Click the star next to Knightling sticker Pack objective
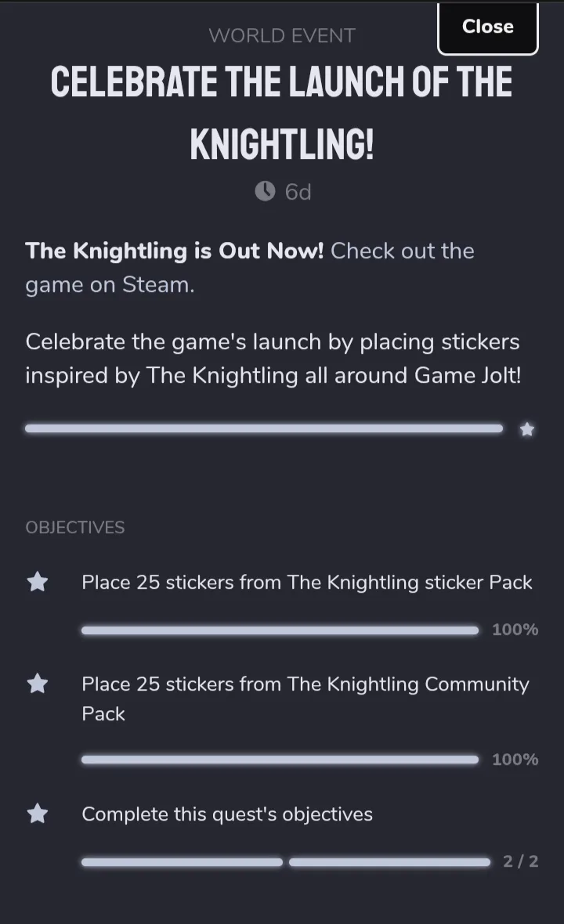This screenshot has height=924, width=564. (38, 583)
